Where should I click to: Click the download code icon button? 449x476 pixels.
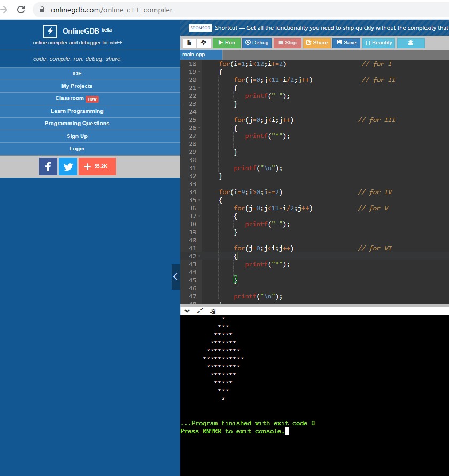411,43
